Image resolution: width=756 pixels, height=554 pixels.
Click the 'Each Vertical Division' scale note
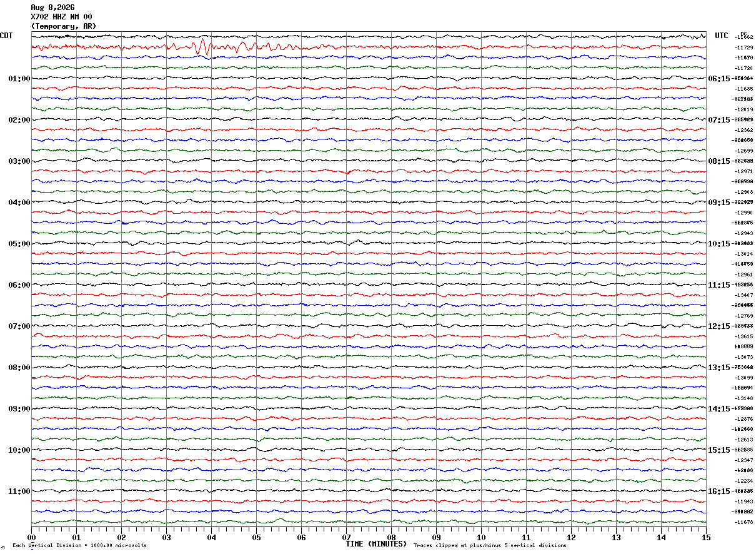(x=79, y=546)
